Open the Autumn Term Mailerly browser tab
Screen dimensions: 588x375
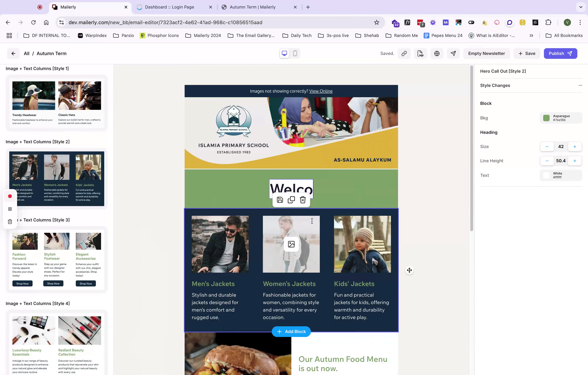[252, 7]
